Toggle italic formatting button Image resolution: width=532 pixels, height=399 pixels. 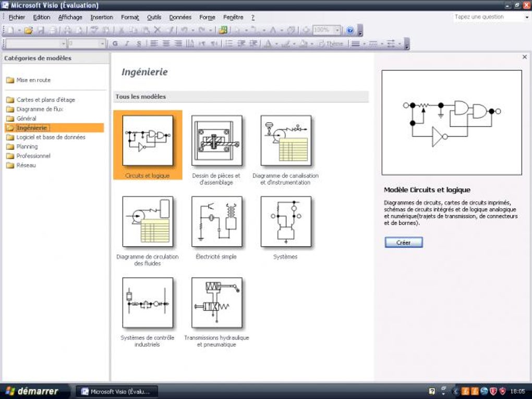click(127, 44)
